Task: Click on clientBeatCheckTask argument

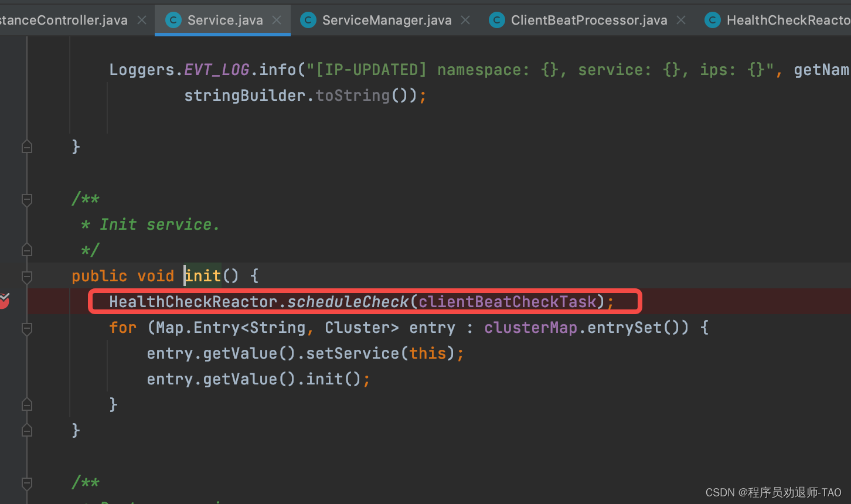Action: click(x=507, y=302)
